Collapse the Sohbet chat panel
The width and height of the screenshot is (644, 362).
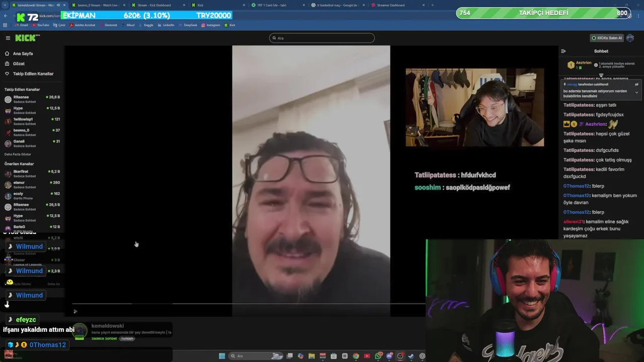[563, 51]
